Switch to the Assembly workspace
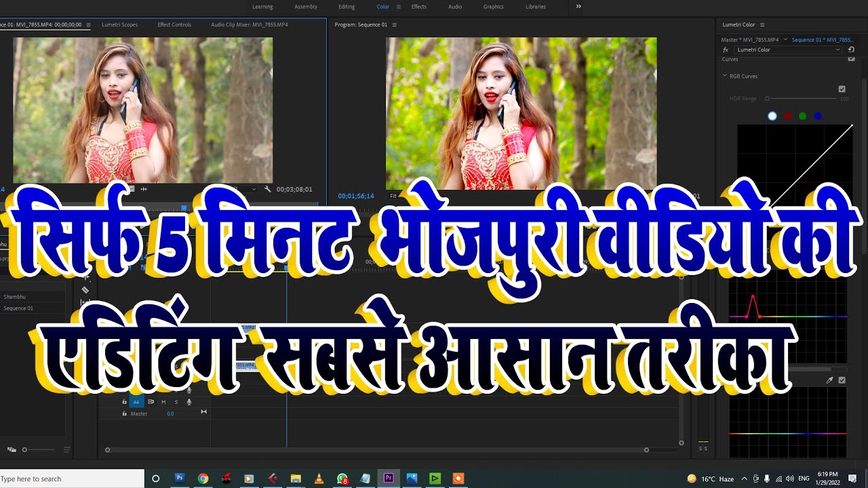This screenshot has width=868, height=488. point(306,7)
